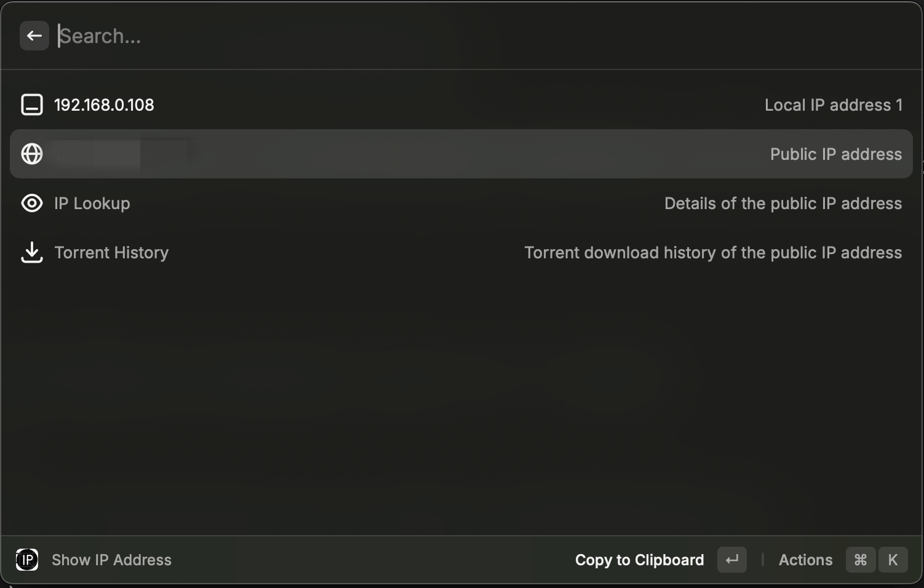Open the Torrent History item
Screen dimensions: 924x588
point(111,253)
